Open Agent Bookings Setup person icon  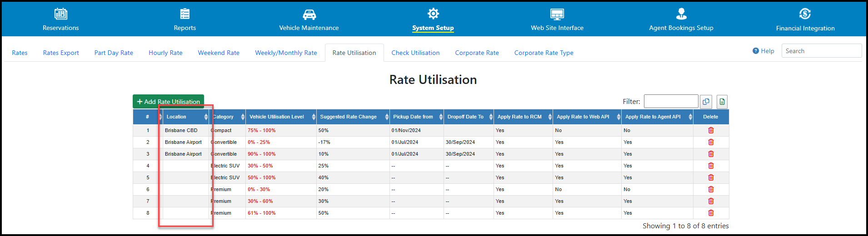click(x=681, y=14)
